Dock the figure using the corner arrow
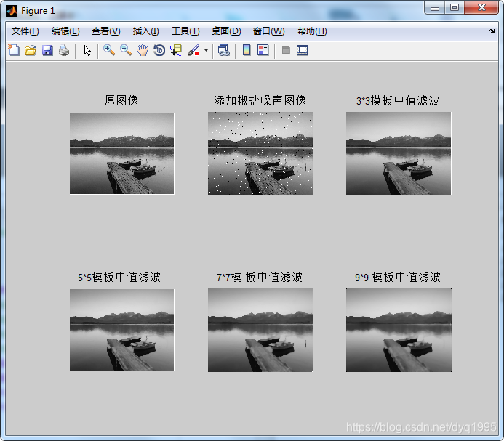The image size is (504, 441). tap(492, 31)
